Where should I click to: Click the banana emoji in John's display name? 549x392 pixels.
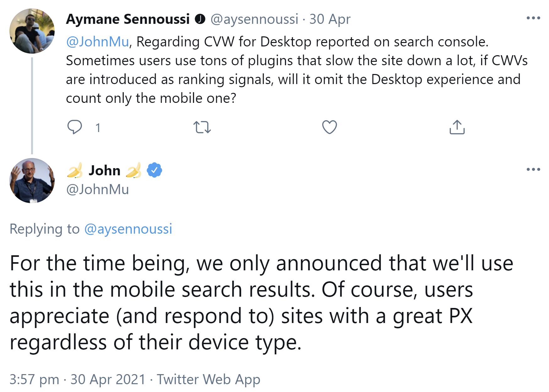tap(74, 170)
